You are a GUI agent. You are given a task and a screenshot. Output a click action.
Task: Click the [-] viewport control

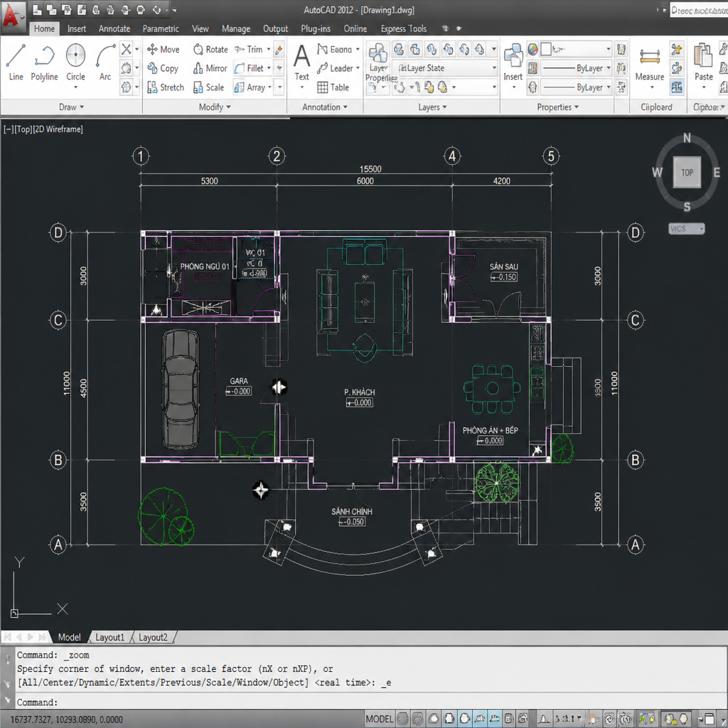[9, 129]
